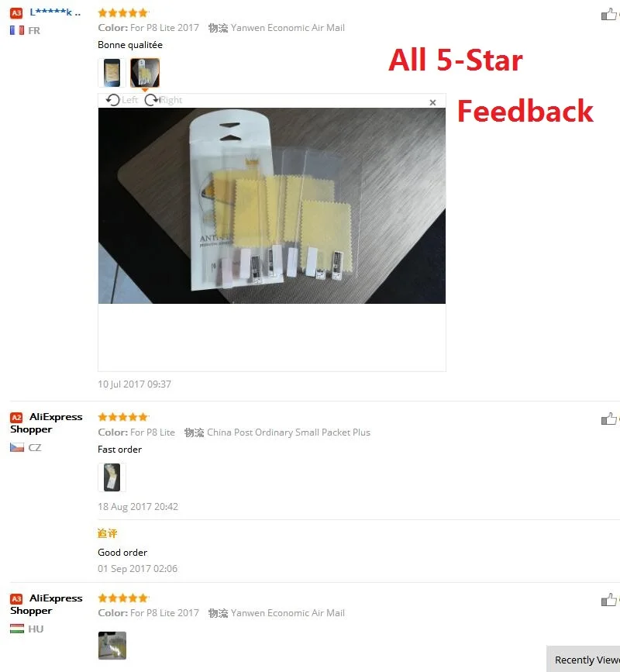Viewport: 620px width, 672px height.
Task: Click the Czech flag icon
Action: click(17, 447)
